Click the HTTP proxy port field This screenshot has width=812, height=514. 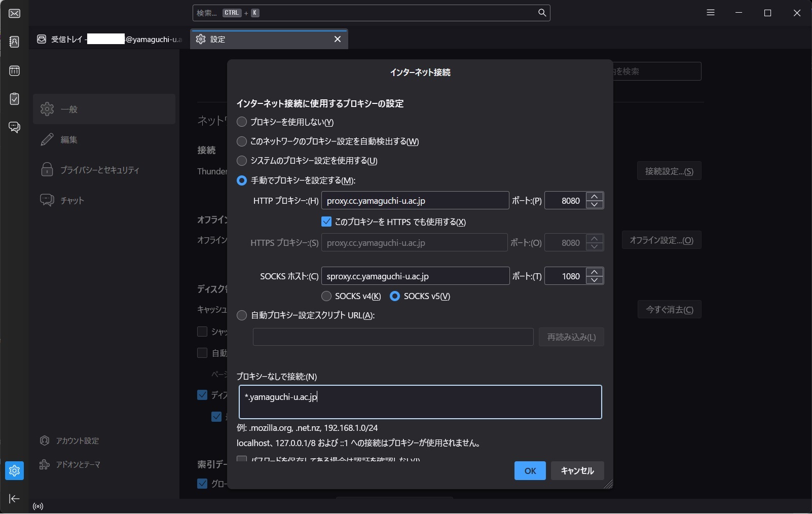click(565, 201)
